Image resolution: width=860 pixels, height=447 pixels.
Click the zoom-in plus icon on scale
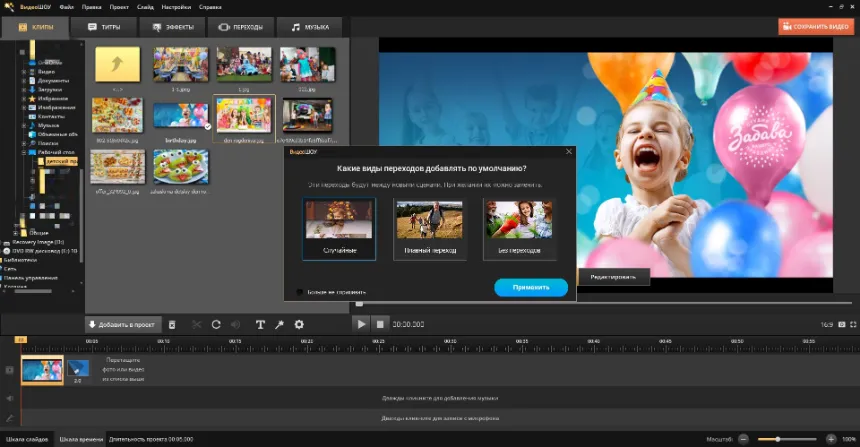(x=831, y=439)
